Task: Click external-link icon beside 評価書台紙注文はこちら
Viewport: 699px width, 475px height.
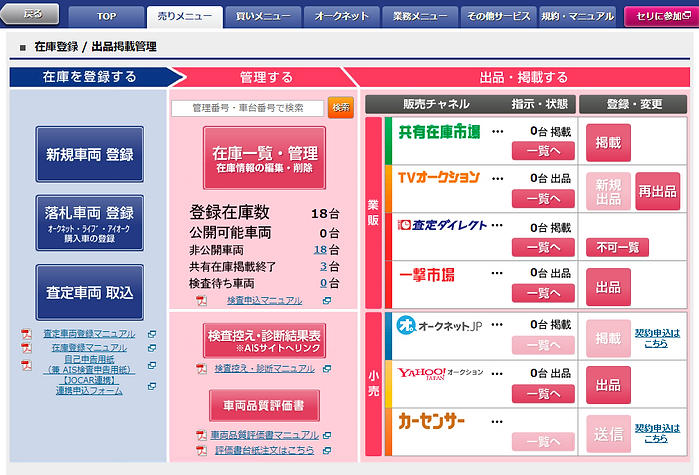Action: tap(327, 451)
